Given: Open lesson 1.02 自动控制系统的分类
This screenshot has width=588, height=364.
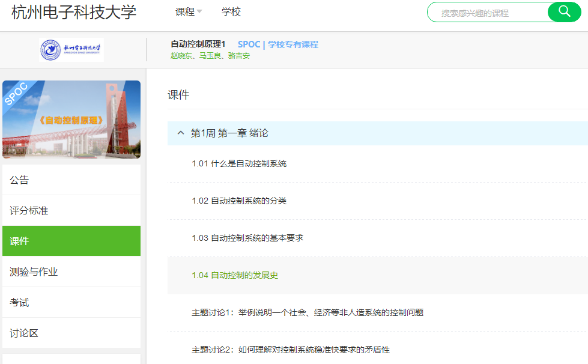Looking at the screenshot, I should [239, 201].
